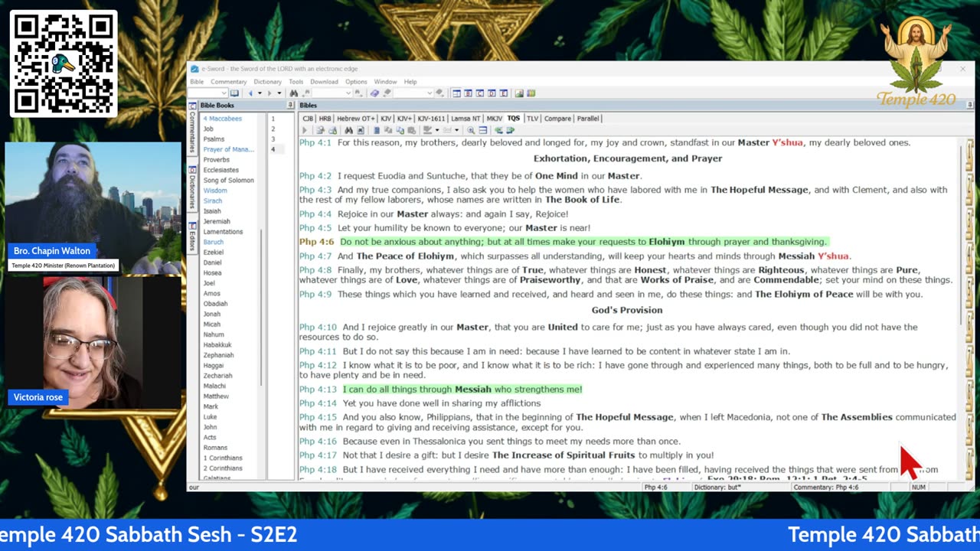Open the Help menu

coord(410,82)
